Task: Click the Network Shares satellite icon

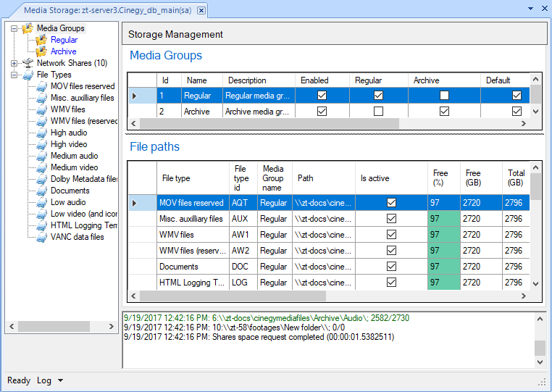Action: tap(28, 63)
